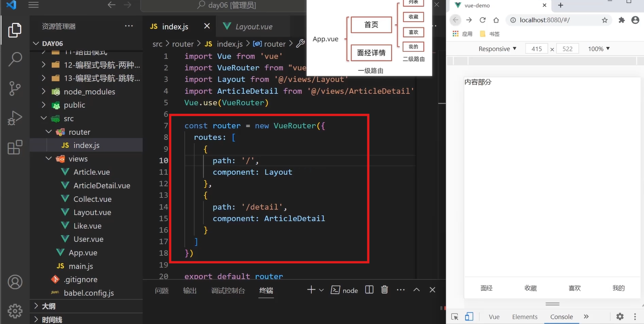
Task: Expand the 大纲 outline section
Action: [x=86, y=306]
